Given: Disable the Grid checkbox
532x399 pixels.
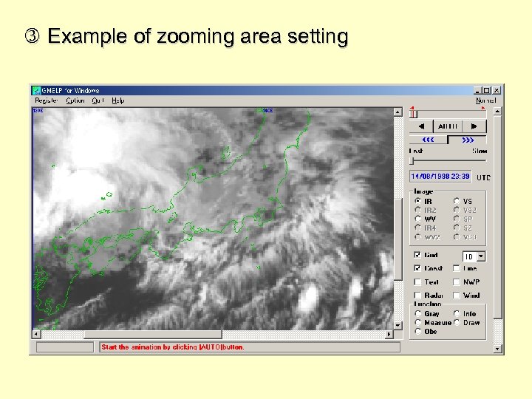Looking at the screenshot, I should coord(417,256).
